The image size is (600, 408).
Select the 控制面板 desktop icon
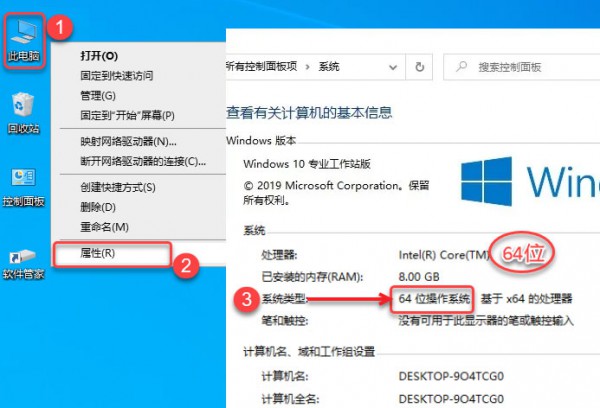click(23, 187)
